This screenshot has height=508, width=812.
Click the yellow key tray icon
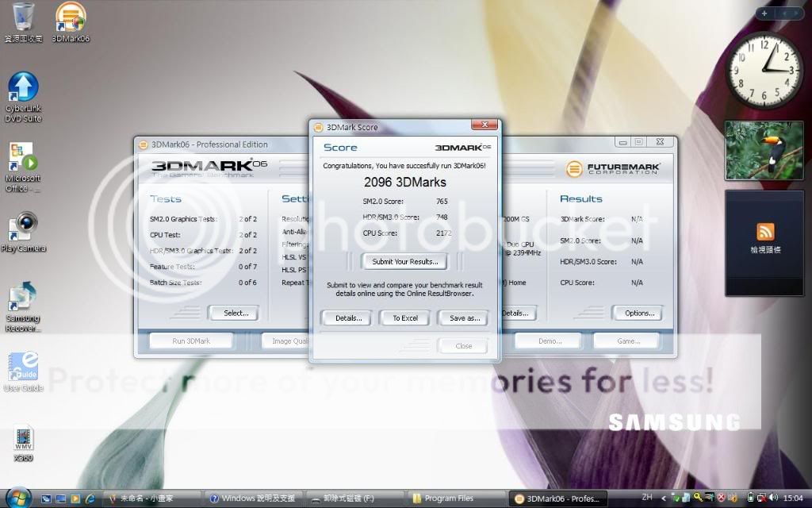pyautogui.click(x=698, y=498)
